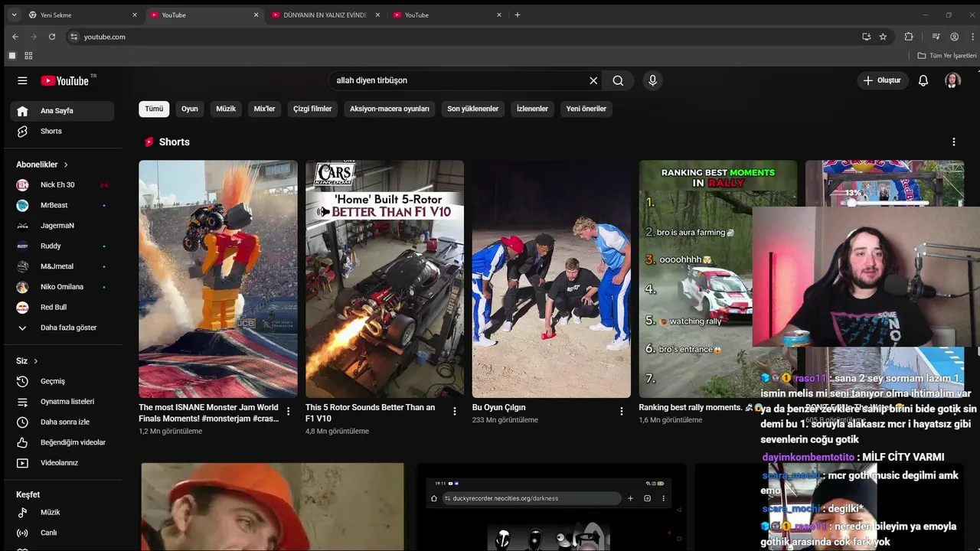The image size is (980, 551).
Task: Select the Müzik filter chip
Action: coord(226,109)
